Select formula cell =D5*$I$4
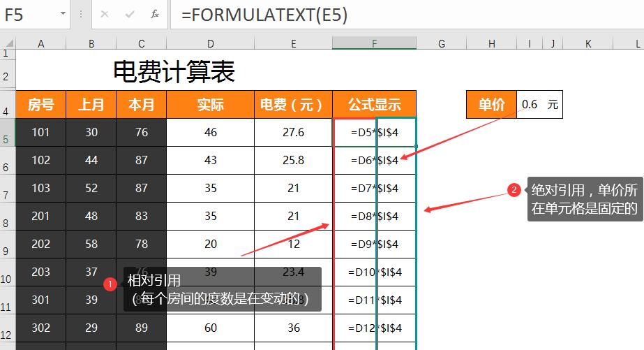This screenshot has width=644, height=350. 374,132
